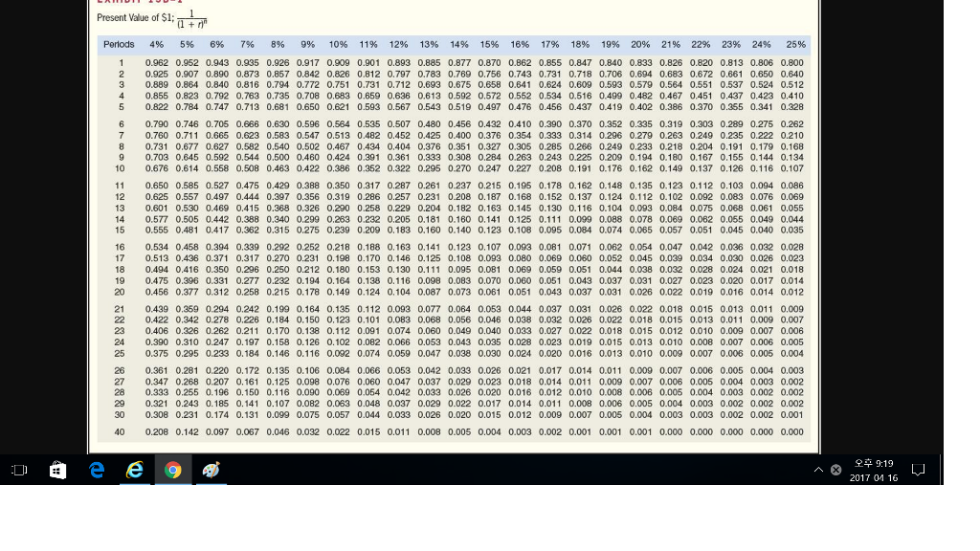Select the period 30 row label
The image size is (980, 551).
(x=120, y=415)
